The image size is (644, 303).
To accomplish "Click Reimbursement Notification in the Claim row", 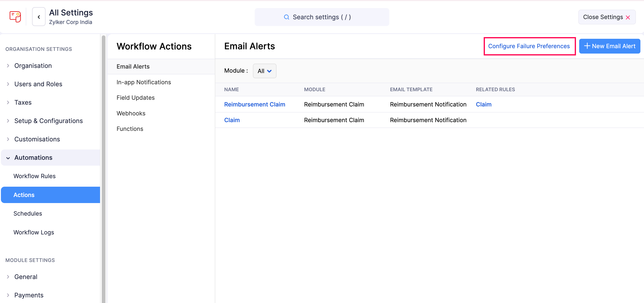I will (x=428, y=120).
